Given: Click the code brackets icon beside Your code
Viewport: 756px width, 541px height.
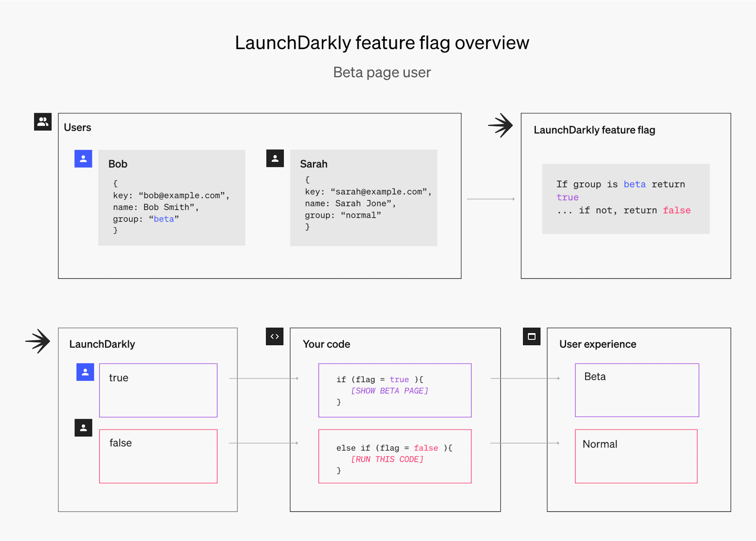Looking at the screenshot, I should point(274,336).
